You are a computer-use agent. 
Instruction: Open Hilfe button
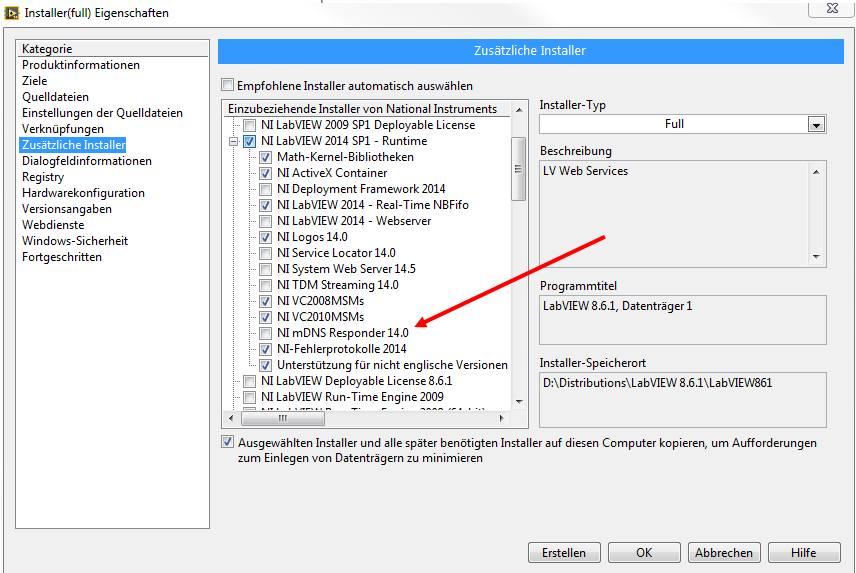(804, 553)
